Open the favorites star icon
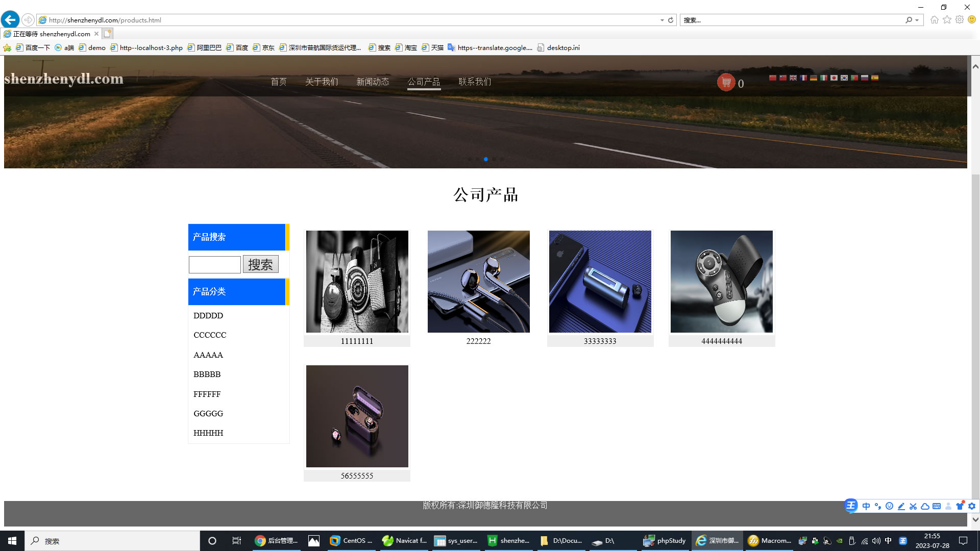 click(x=947, y=20)
